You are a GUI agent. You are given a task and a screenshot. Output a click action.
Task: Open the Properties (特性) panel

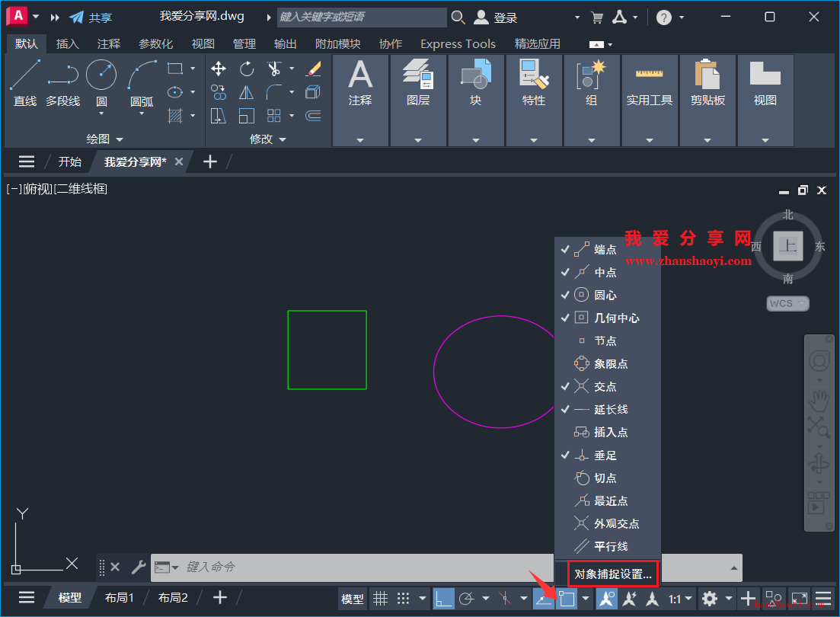pyautogui.click(x=534, y=101)
